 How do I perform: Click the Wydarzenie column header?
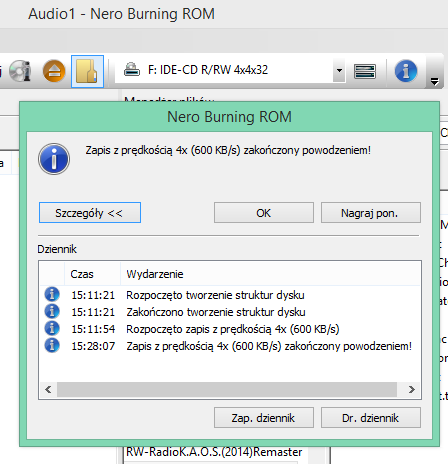[x=270, y=274]
